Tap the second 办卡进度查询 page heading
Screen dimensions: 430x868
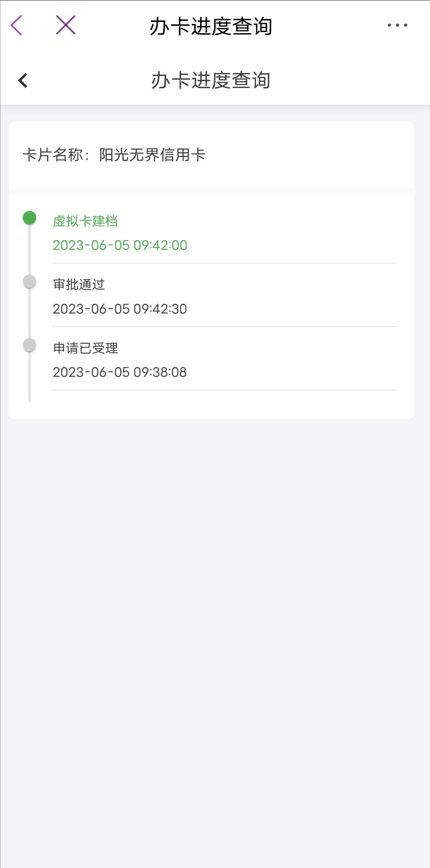[x=211, y=80]
